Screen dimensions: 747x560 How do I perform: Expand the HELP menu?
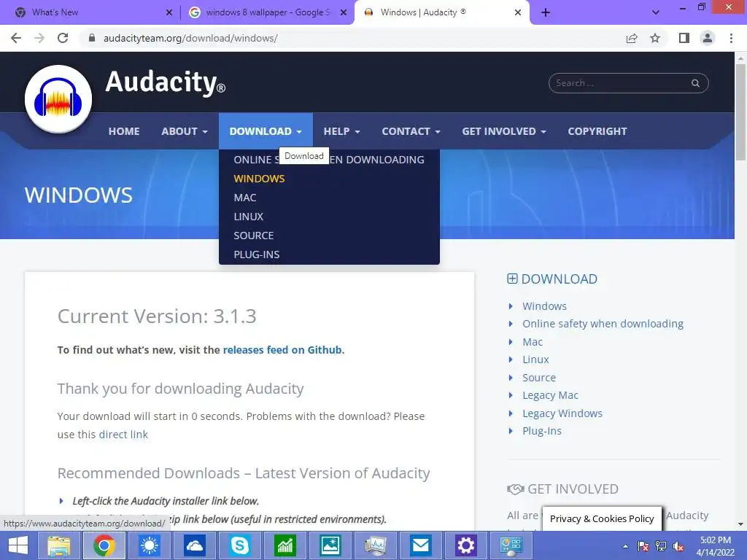click(341, 131)
